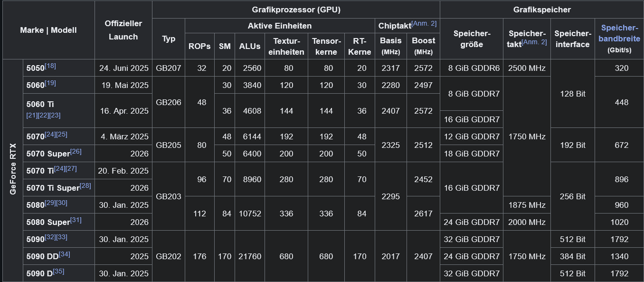This screenshot has height=282, width=644.
Task: Open reference [32] beside model 5090
Action: tap(50, 237)
